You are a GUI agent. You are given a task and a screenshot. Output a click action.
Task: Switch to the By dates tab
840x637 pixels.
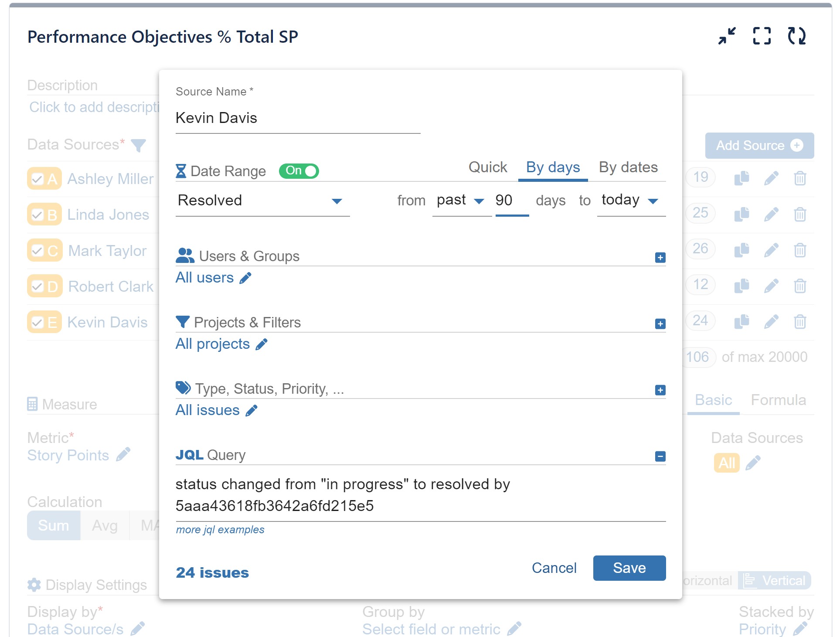(628, 167)
